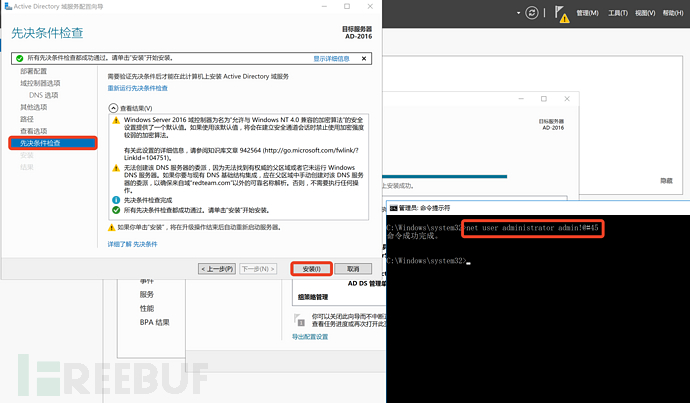
Task: Select 域控制器选项 step in sidebar
Action: (40, 83)
